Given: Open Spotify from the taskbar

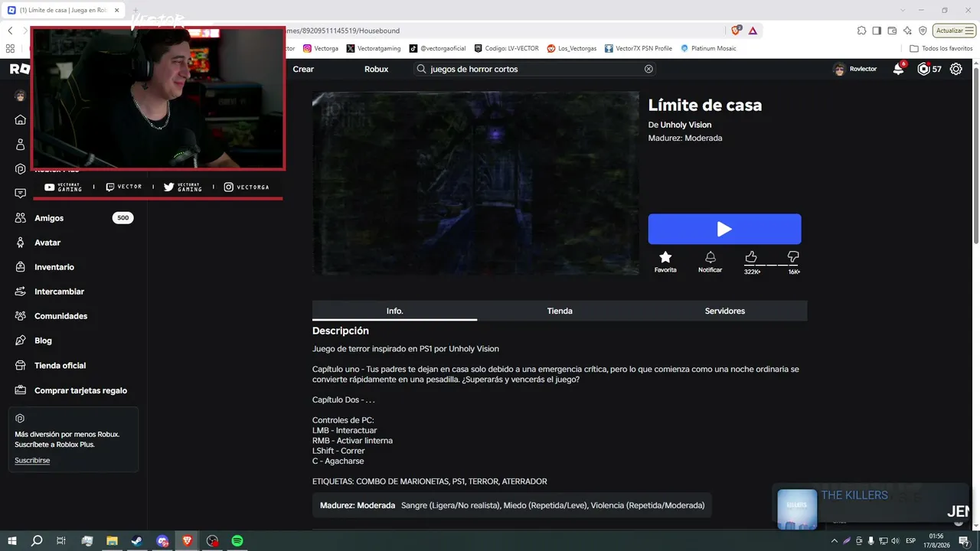Looking at the screenshot, I should [x=237, y=541].
